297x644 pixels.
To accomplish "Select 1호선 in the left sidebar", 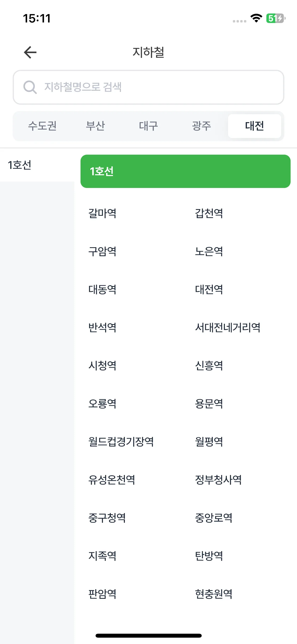I will pyautogui.click(x=37, y=165).
